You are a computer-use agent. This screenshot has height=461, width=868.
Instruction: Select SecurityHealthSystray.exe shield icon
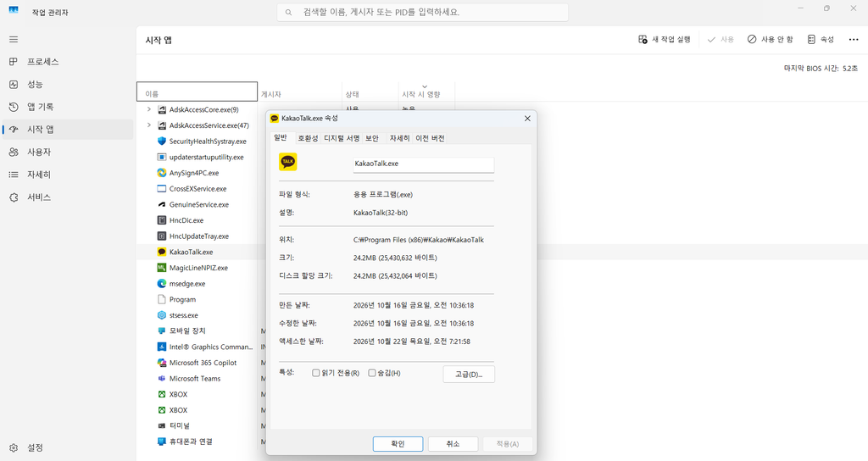pyautogui.click(x=162, y=142)
